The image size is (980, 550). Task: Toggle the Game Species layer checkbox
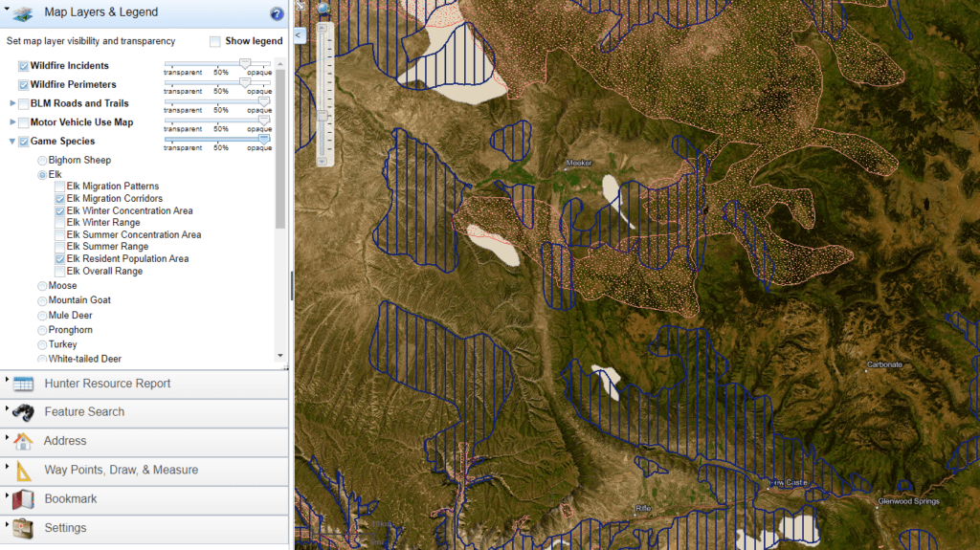click(24, 142)
